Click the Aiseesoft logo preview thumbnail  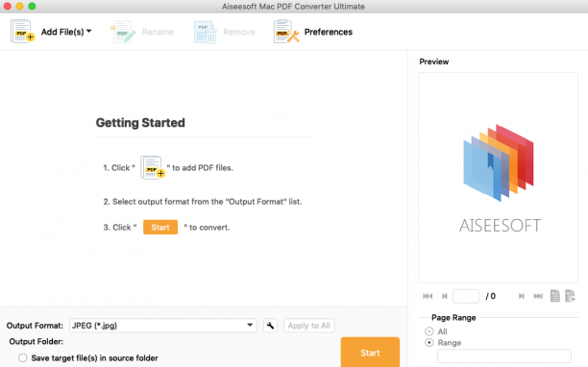tap(499, 178)
